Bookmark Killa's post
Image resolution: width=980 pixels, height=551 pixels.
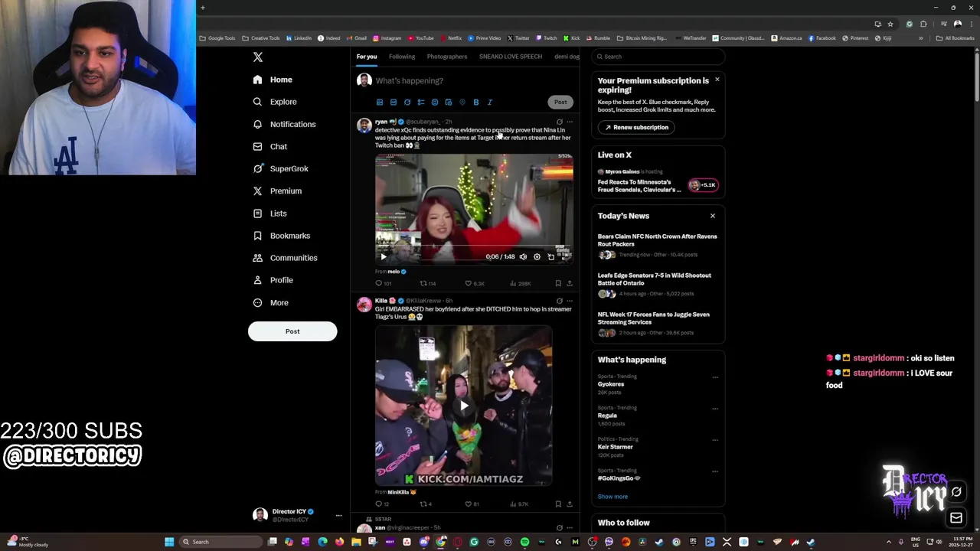point(557,504)
